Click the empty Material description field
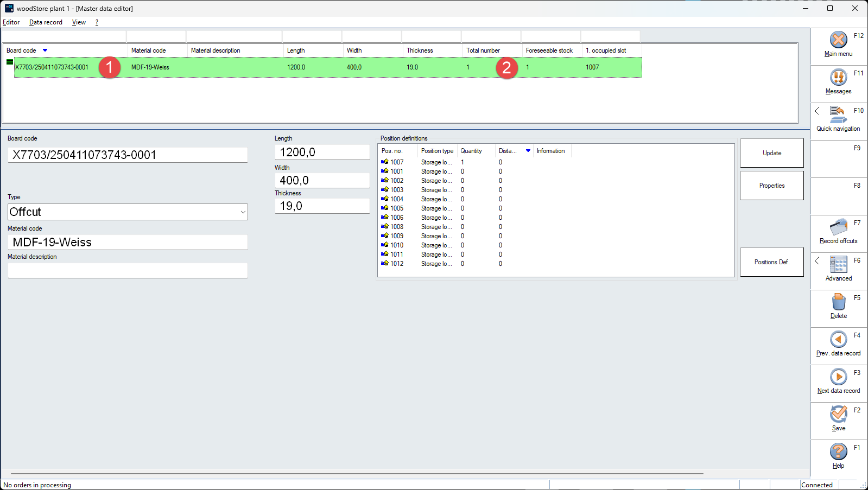 128,270
